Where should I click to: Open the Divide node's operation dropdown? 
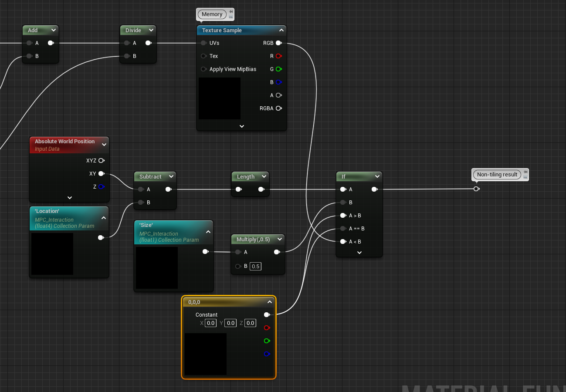point(152,30)
